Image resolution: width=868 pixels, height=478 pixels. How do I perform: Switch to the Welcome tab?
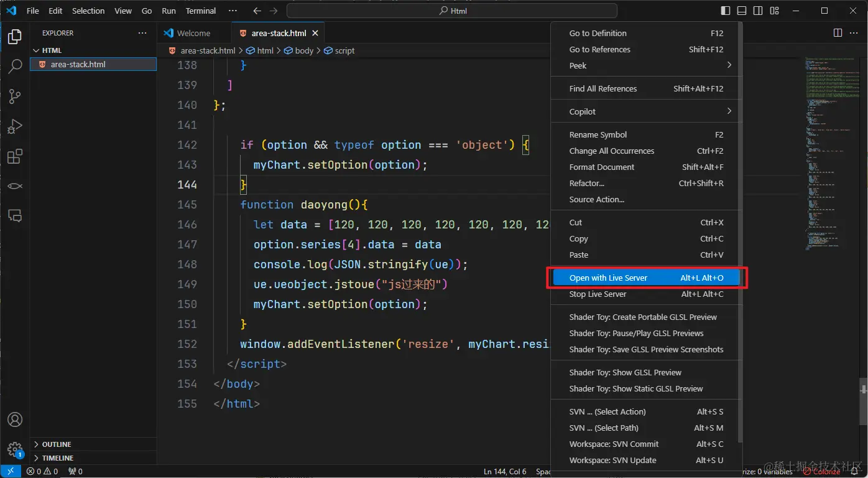[193, 32]
